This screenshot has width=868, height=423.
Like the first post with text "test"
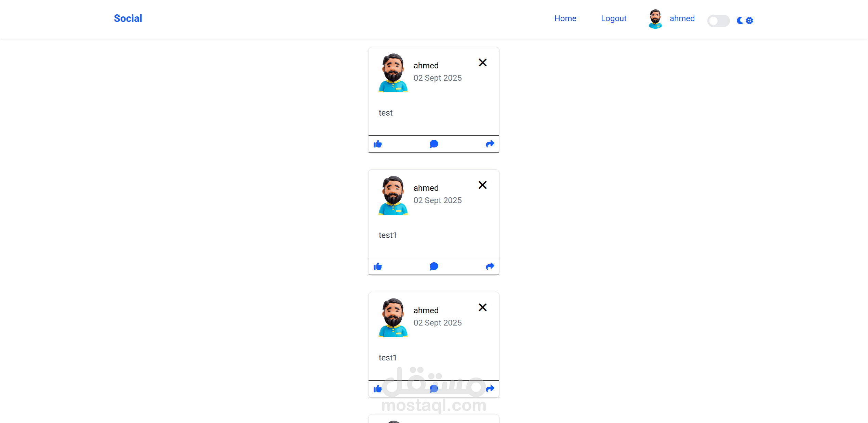tap(377, 144)
